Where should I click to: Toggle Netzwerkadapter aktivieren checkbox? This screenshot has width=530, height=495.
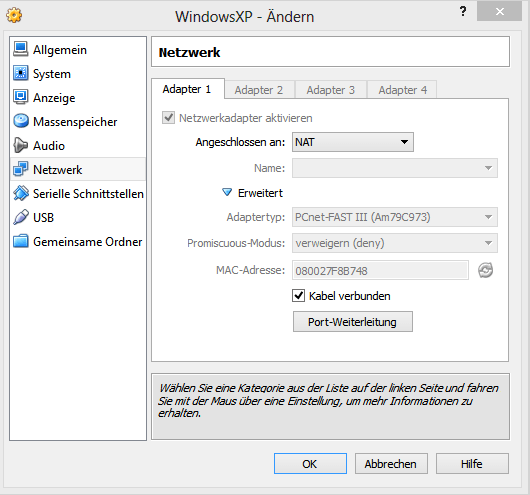pos(168,118)
